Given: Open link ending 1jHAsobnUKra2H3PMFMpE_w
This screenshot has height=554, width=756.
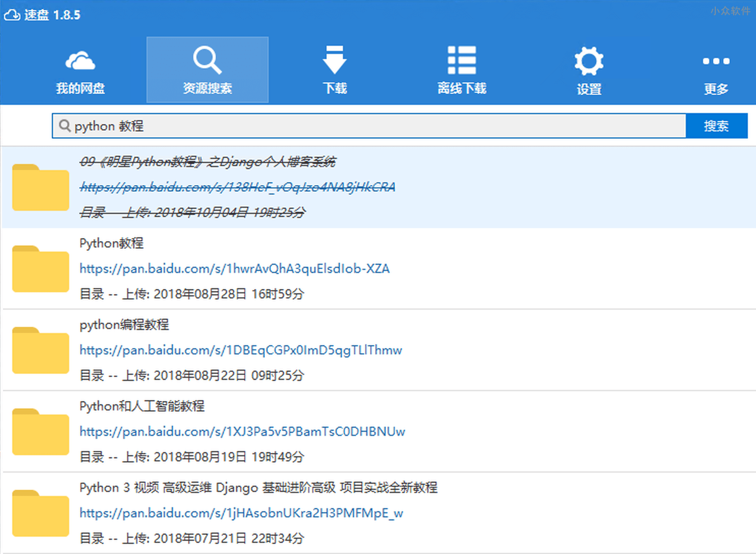Looking at the screenshot, I should (241, 513).
